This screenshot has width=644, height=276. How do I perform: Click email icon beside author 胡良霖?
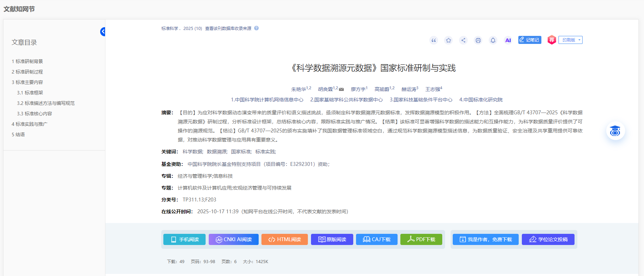point(341,90)
